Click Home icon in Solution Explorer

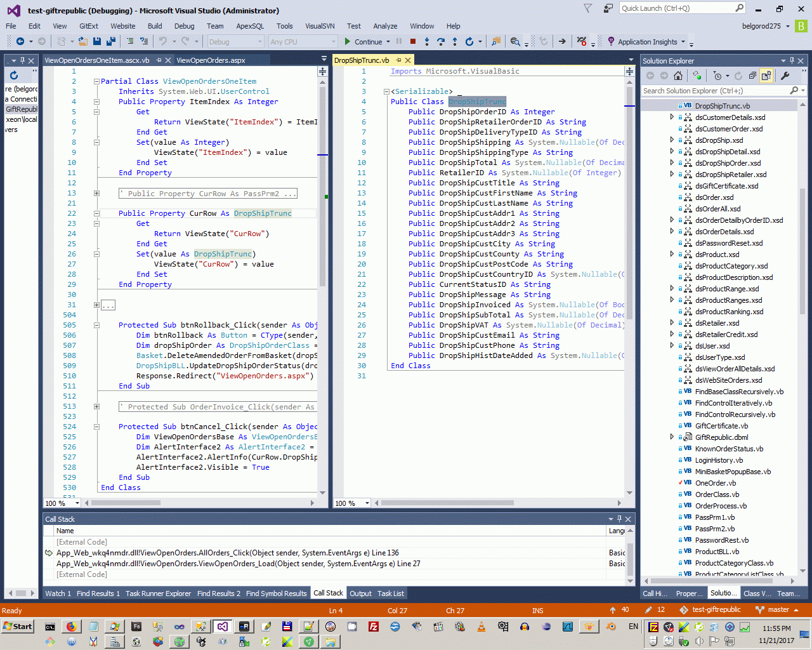(x=678, y=76)
